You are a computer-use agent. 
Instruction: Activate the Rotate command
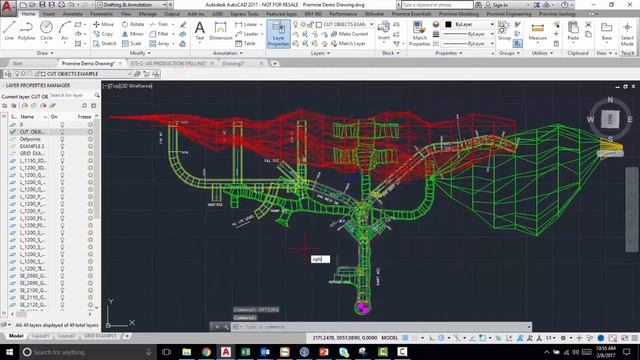click(133, 24)
